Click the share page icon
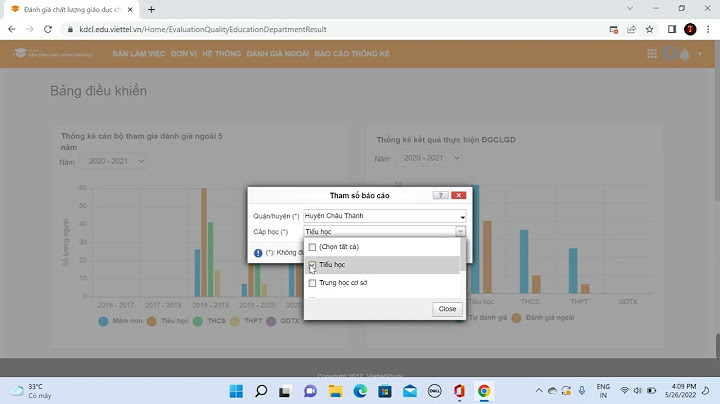Screen dimensions: 720x404 pyautogui.click(x=631, y=29)
